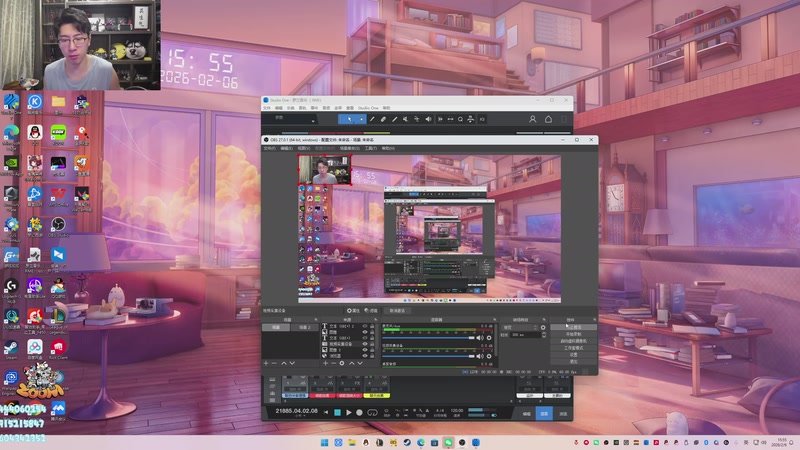Click the 属性 properties button in OBS
Image resolution: width=800 pixels, height=450 pixels.
tap(354, 310)
